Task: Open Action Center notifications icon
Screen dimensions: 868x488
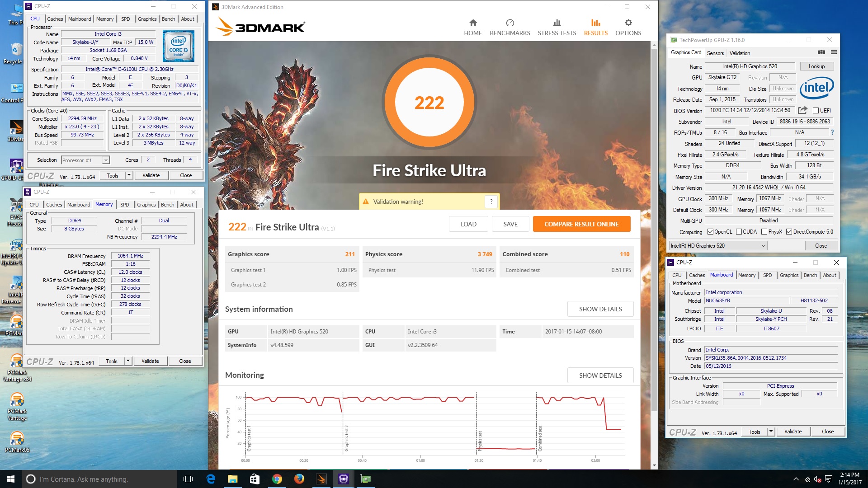Action: (829, 479)
